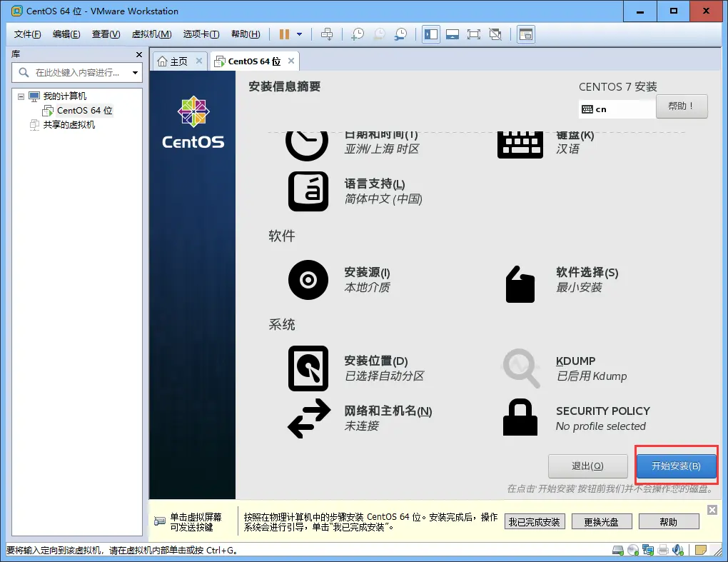Viewport: 728px width, 562px height.
Task: Click the 软件选择(S) label
Action: point(587,272)
